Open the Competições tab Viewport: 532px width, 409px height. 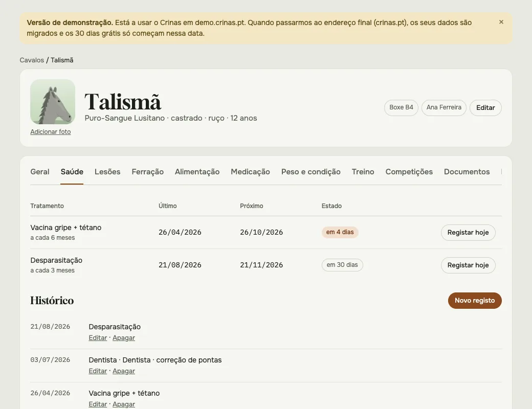pyautogui.click(x=409, y=172)
